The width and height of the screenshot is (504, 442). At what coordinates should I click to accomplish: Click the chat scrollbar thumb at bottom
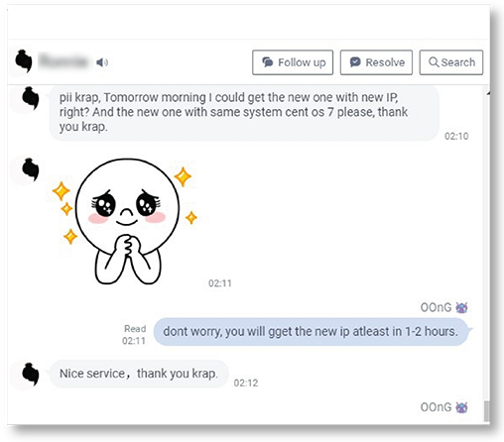pos(486,411)
